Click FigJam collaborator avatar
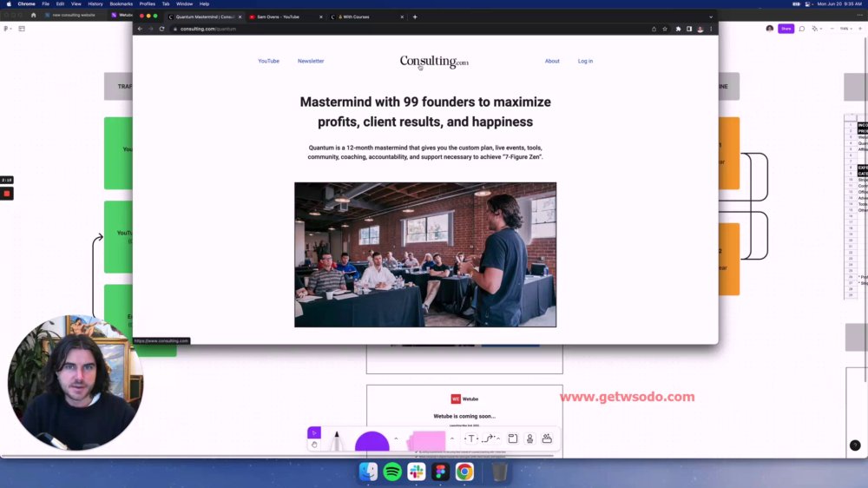Image resolution: width=868 pixels, height=488 pixels. coord(769,29)
